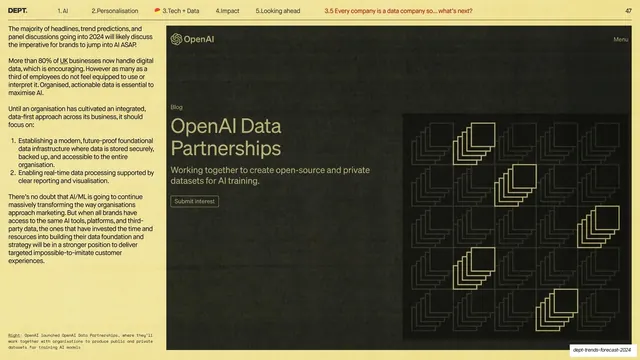The image size is (640, 360).
Task: Click the red marker icon beside Tech + Data
Action: coord(157,11)
